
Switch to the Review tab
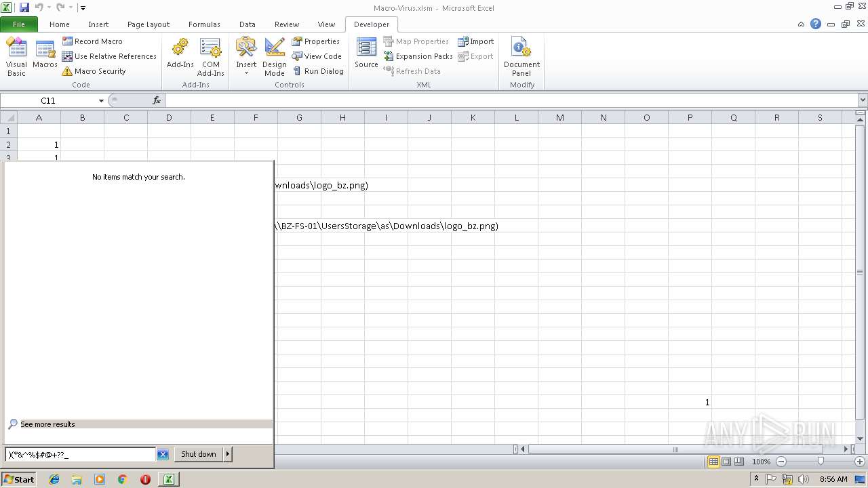tap(287, 24)
